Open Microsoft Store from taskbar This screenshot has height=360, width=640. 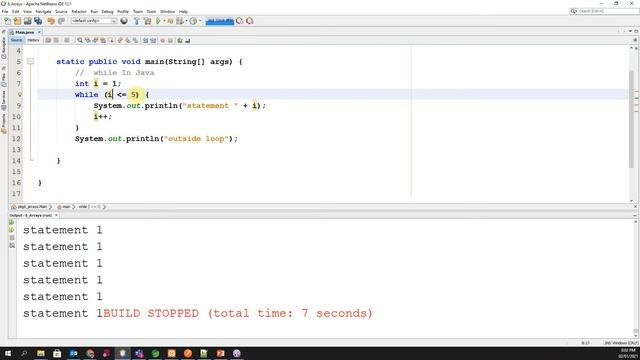tap(57, 353)
